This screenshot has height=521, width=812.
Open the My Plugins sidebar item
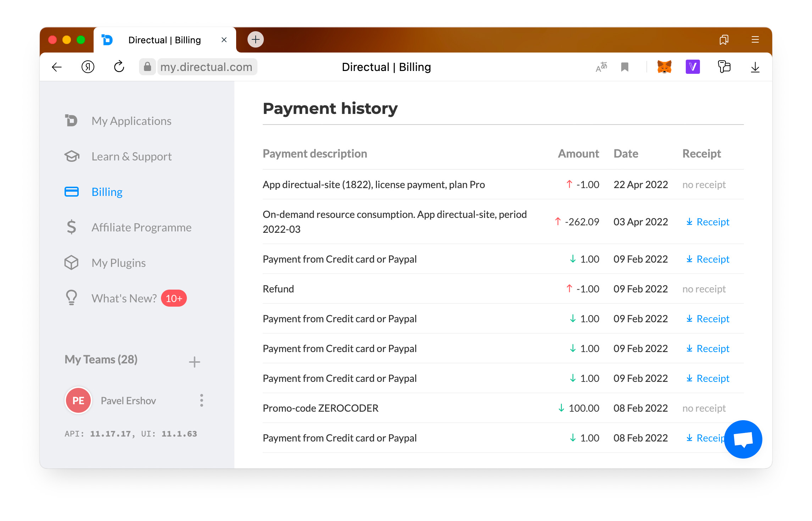pyautogui.click(x=118, y=263)
